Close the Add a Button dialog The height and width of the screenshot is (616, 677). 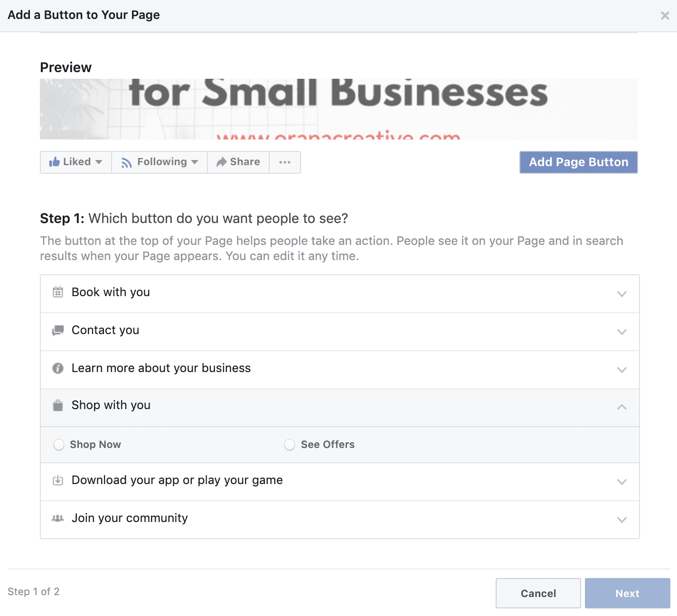(x=665, y=15)
